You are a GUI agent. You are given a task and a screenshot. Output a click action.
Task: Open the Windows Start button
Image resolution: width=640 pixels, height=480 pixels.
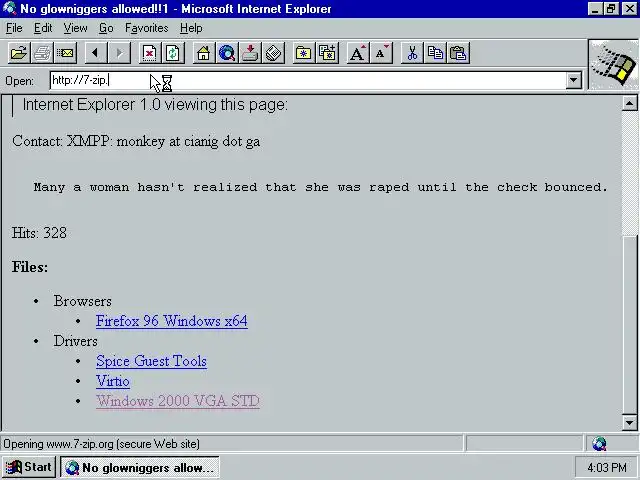point(29,467)
